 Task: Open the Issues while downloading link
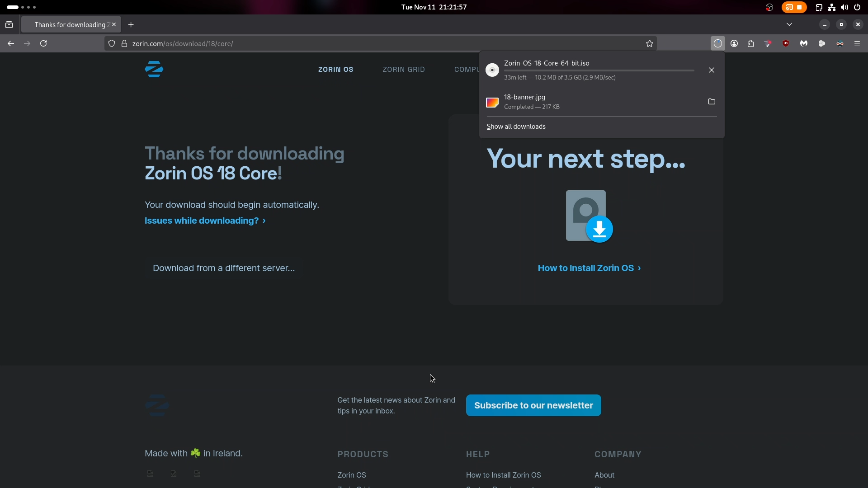202,221
